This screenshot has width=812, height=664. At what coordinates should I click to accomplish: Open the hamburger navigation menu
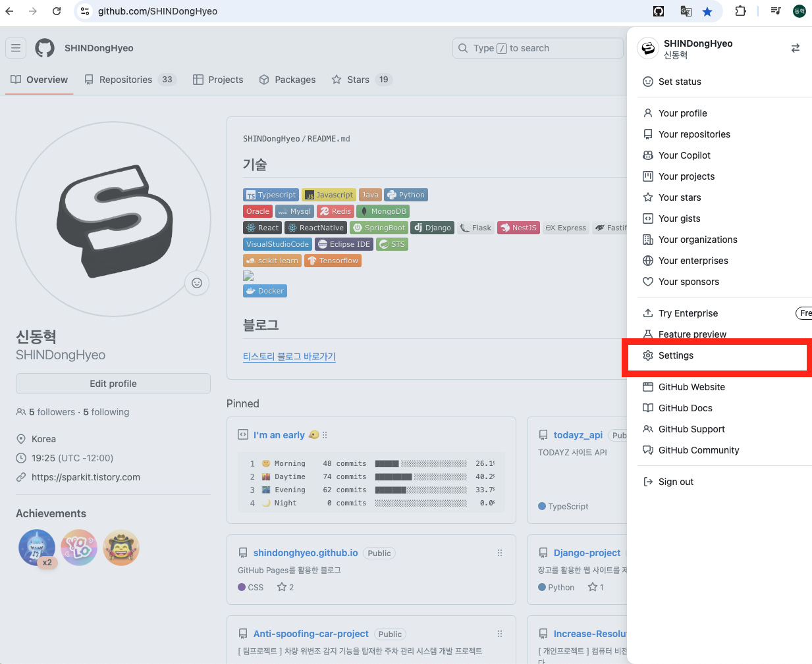click(16, 48)
